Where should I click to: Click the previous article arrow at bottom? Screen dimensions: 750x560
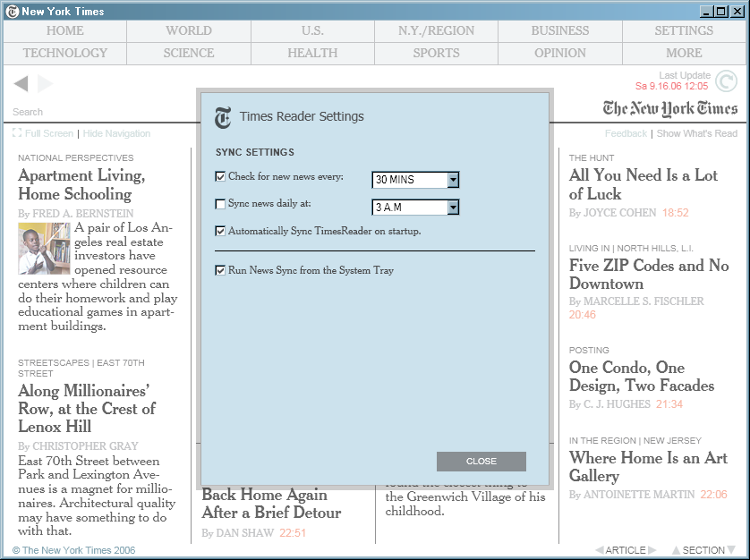click(x=600, y=550)
